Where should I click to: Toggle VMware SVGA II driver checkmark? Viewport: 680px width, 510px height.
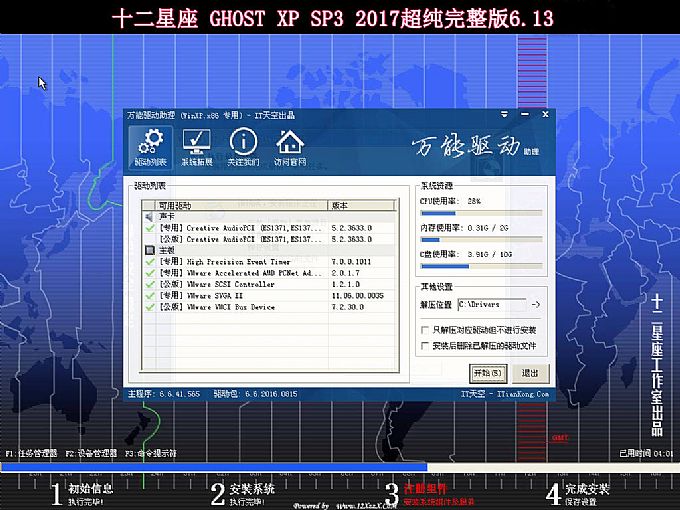[x=150, y=295]
